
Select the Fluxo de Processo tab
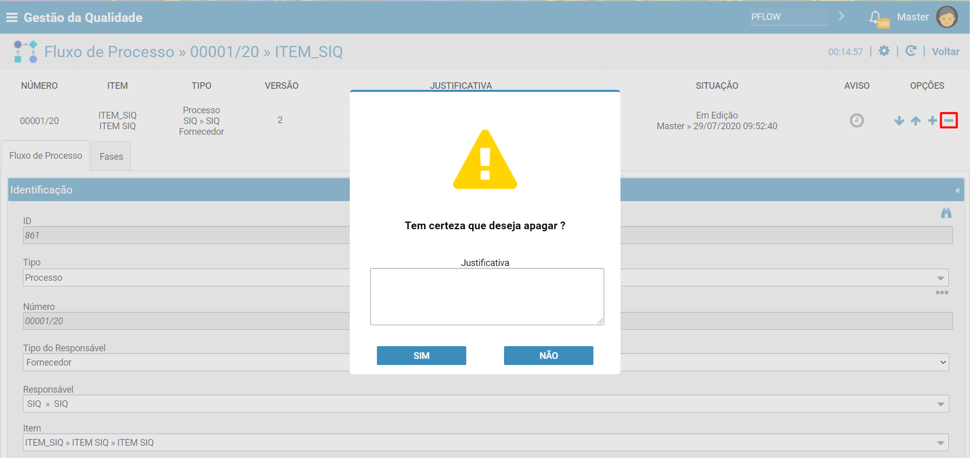click(x=45, y=156)
